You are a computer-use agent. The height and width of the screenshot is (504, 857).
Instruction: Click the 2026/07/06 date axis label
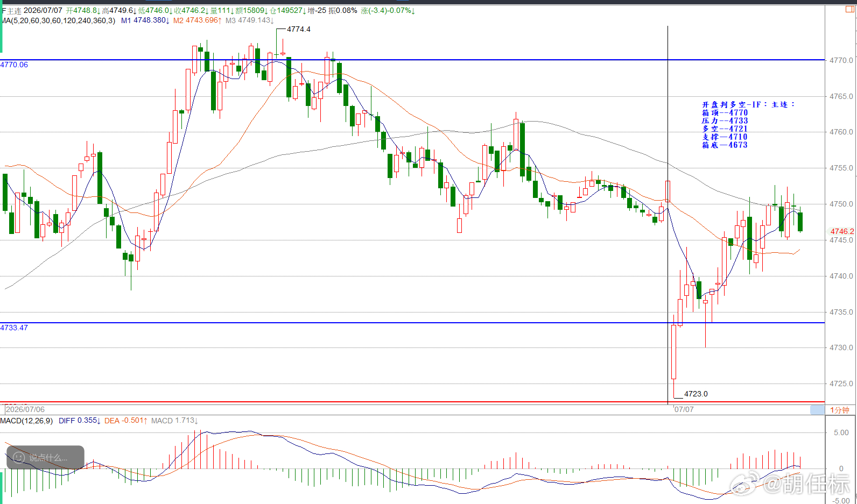[25, 409]
